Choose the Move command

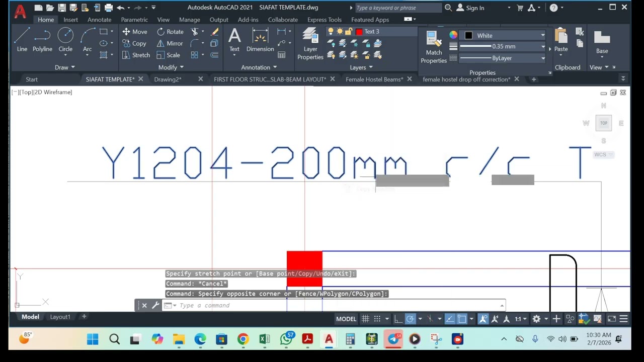coord(134,32)
